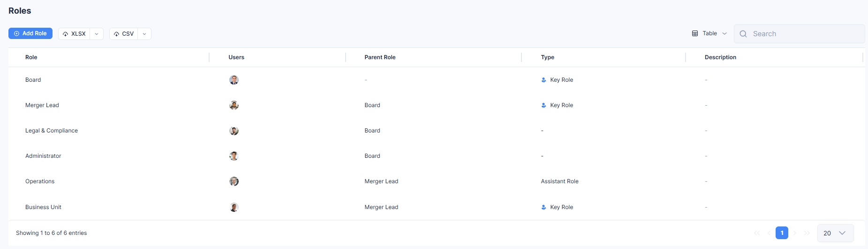
Task: Click Key Role text in Merger Lead row
Action: pyautogui.click(x=561, y=105)
